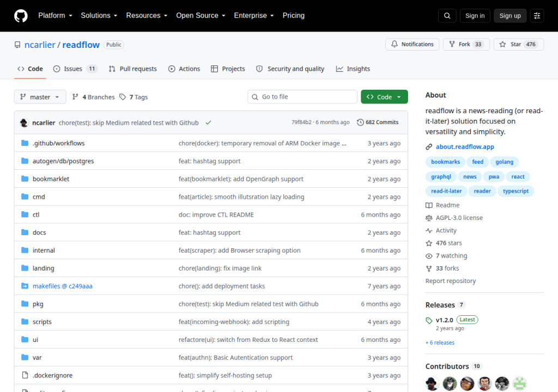Switch to the Pull requests tab
Screen dimensions: 558x392
click(x=133, y=69)
